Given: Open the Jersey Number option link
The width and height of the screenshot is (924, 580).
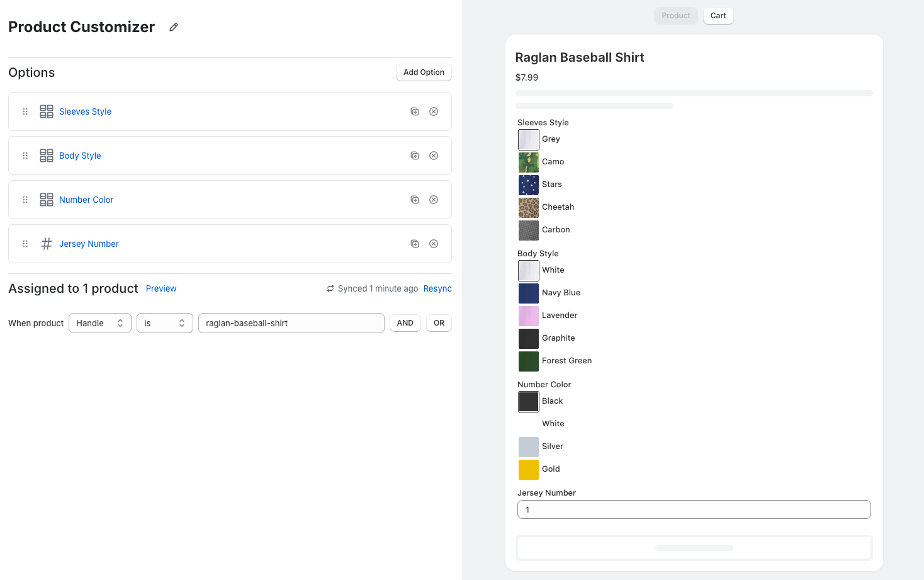Looking at the screenshot, I should point(89,244).
